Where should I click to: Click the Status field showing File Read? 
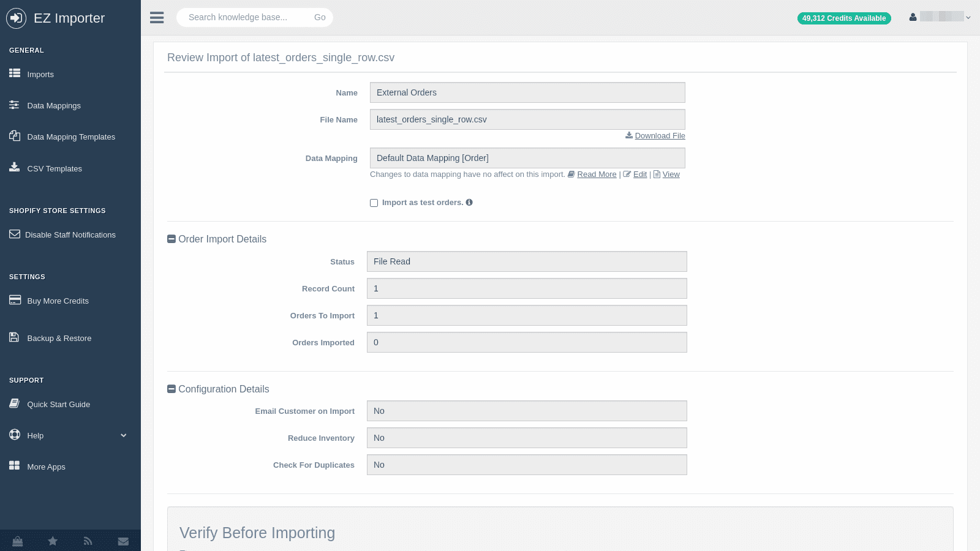pyautogui.click(x=527, y=261)
